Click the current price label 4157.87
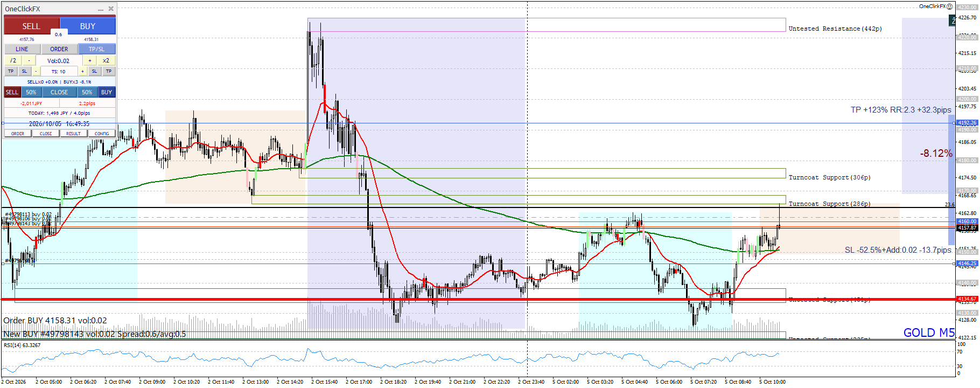The height and width of the screenshot is (388, 980). [x=967, y=228]
